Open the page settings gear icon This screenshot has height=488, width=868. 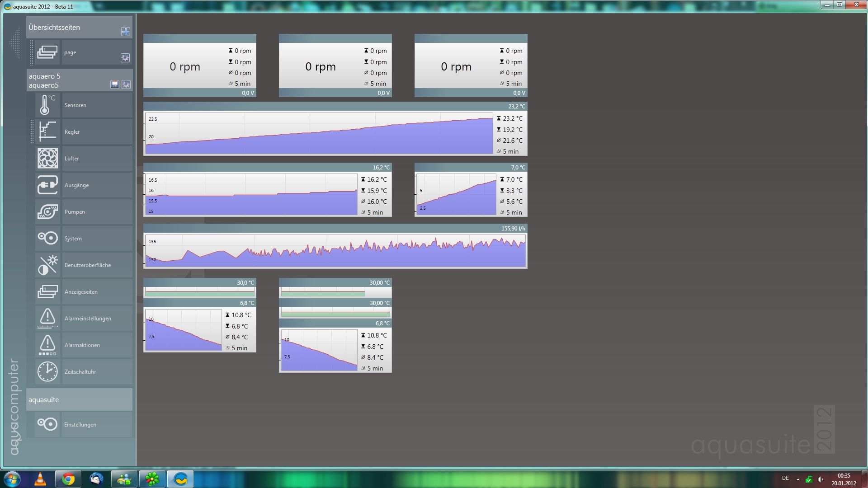pos(125,58)
